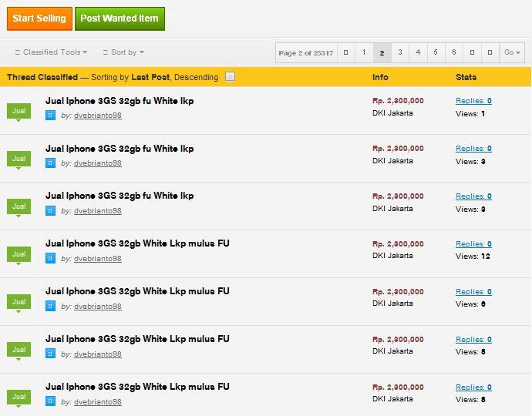Click the pagination icon left of page 1
The height and width of the screenshot is (416, 532).
point(345,52)
